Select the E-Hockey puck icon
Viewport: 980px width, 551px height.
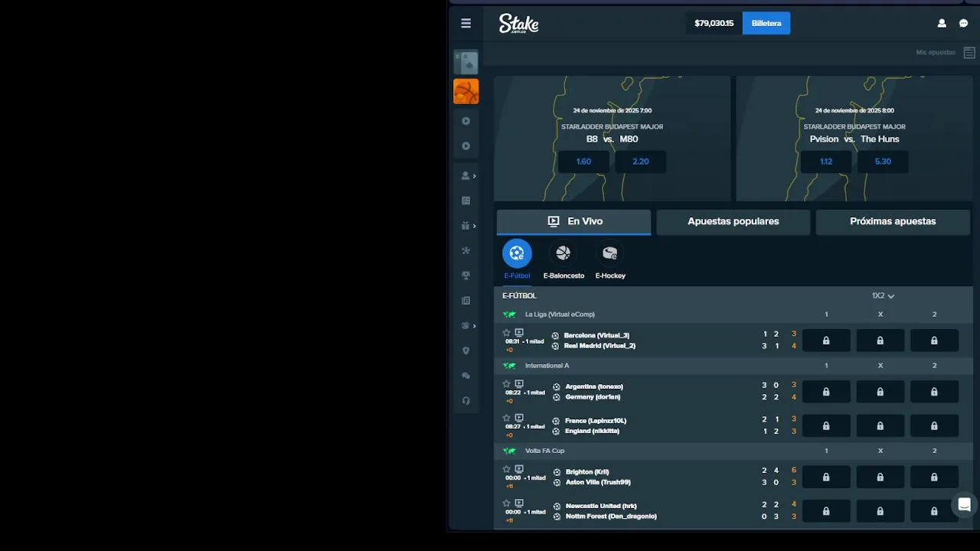(x=610, y=253)
